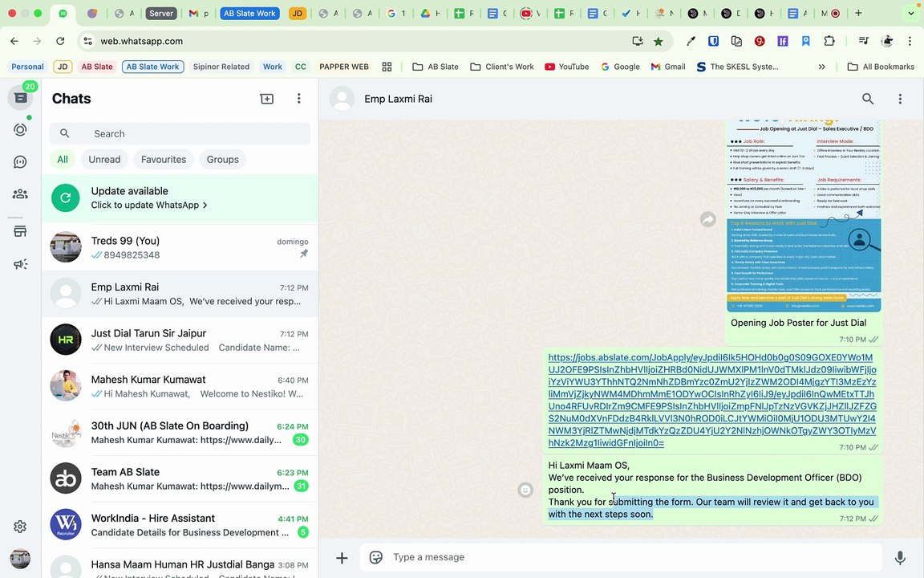Open a new browser tab
This screenshot has width=924, height=578.
[x=858, y=13]
